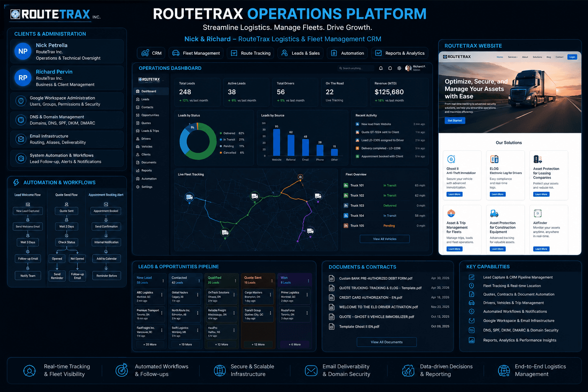Image resolution: width=588 pixels, height=392 pixels.
Task: Click the notification bell in dashboard header
Action: pyautogui.click(x=381, y=68)
